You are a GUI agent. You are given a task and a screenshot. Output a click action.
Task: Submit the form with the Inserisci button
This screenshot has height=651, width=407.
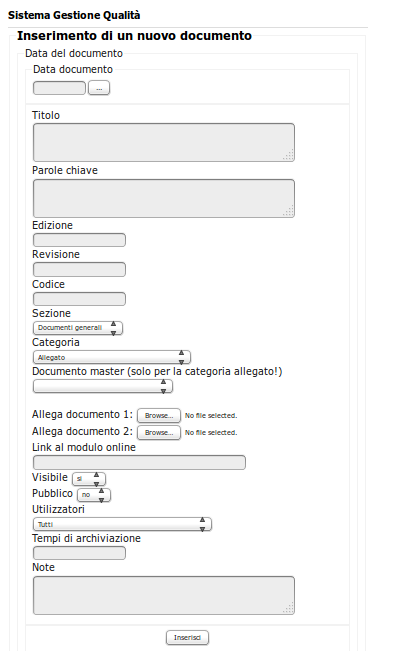pos(187,638)
